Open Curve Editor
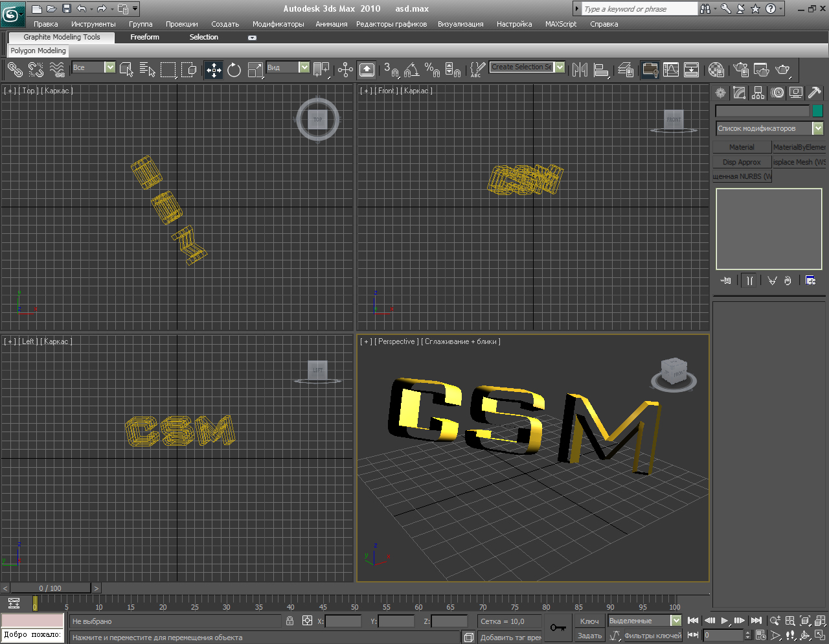Viewport: 829px width, 644px height. point(671,69)
